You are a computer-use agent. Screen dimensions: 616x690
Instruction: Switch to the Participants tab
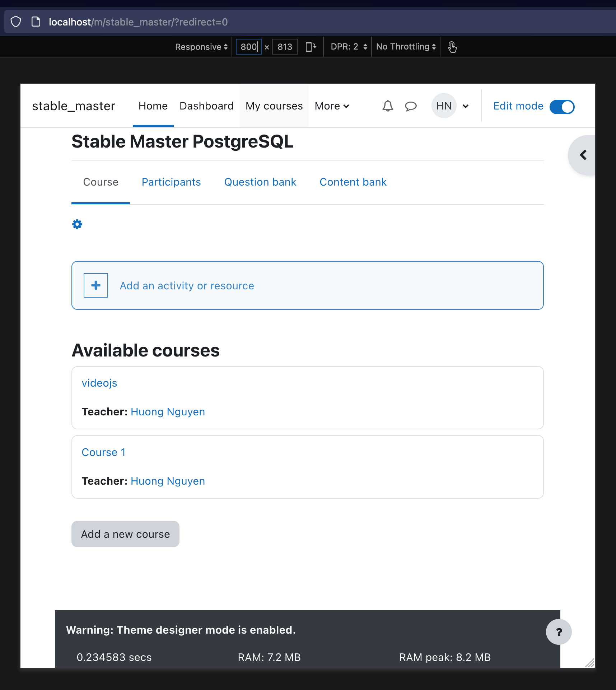coord(171,182)
